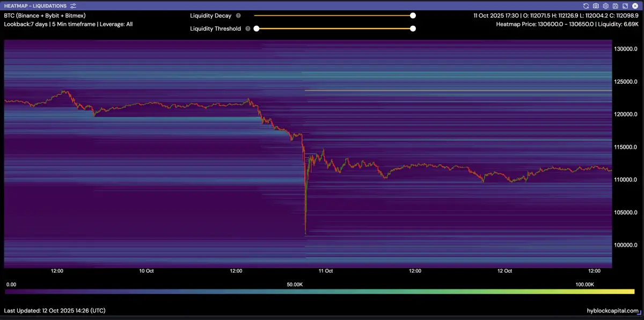Open the gear settings for the heatmap
644x320 pixels.
pos(605,5)
